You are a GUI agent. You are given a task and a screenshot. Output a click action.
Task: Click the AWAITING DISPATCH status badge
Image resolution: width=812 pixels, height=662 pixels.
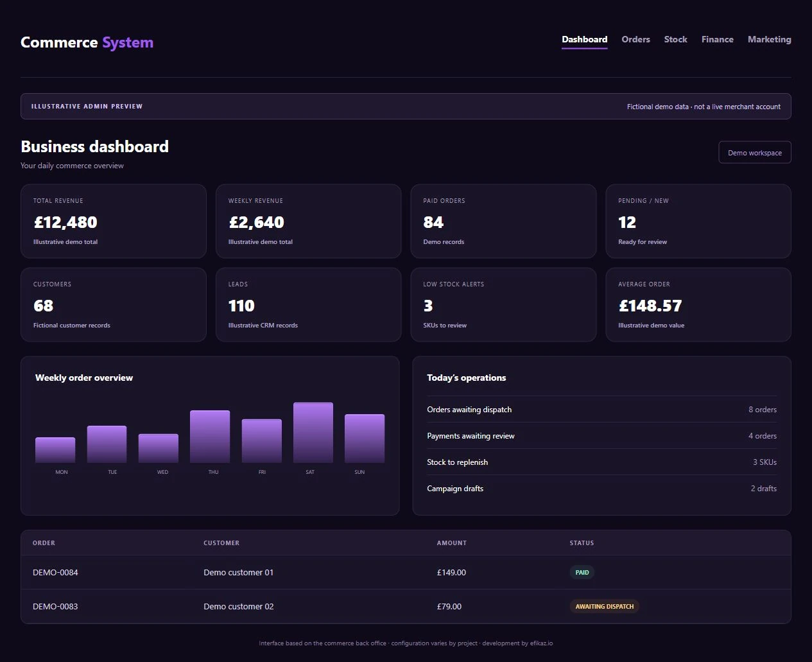(605, 607)
